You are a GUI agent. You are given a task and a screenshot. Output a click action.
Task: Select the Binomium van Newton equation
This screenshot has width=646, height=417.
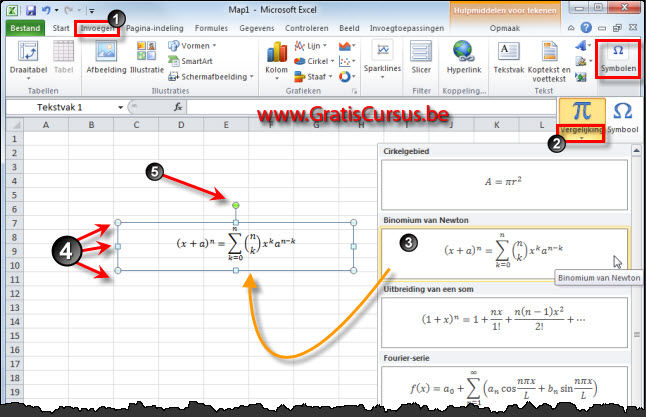[x=504, y=254]
